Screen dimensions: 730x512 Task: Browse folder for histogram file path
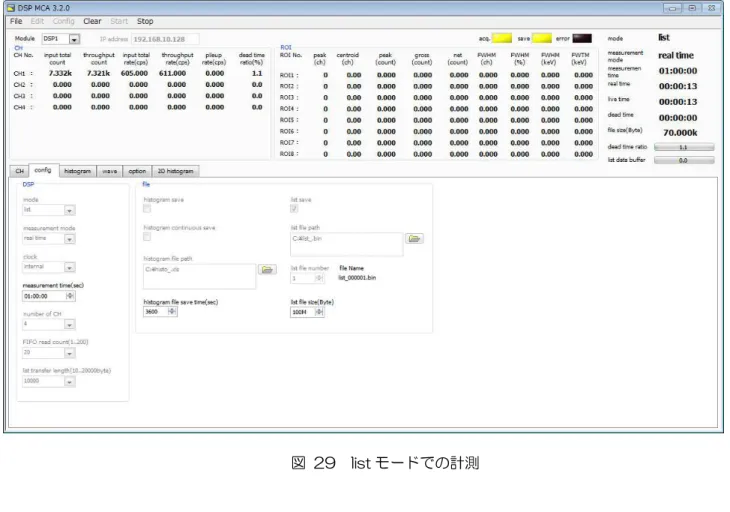267,269
